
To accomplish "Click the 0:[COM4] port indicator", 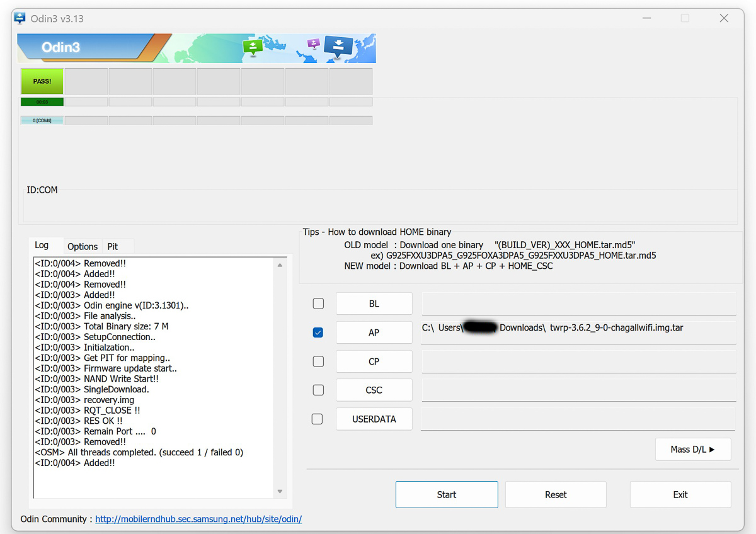I will (x=42, y=120).
